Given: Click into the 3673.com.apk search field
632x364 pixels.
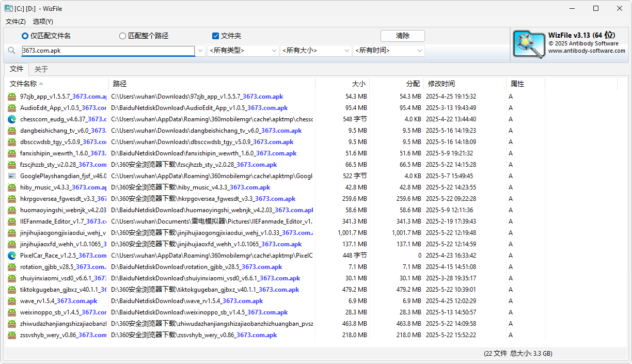Looking at the screenshot, I should (x=108, y=51).
